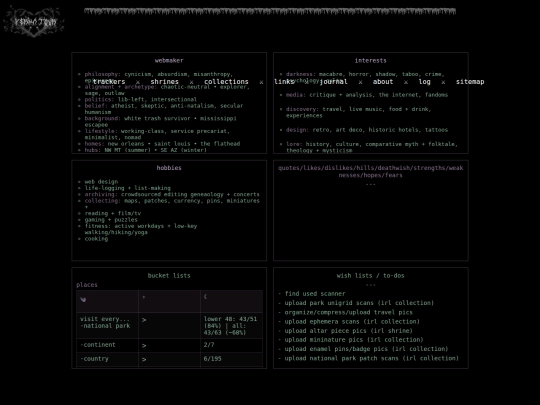Select the 'media: critique + analysis' line
The image size is (540, 405).
[367, 95]
